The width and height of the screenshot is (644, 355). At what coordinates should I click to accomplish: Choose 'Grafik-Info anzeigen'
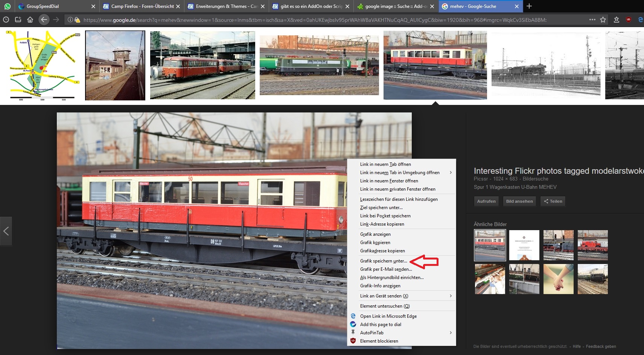(x=402, y=286)
